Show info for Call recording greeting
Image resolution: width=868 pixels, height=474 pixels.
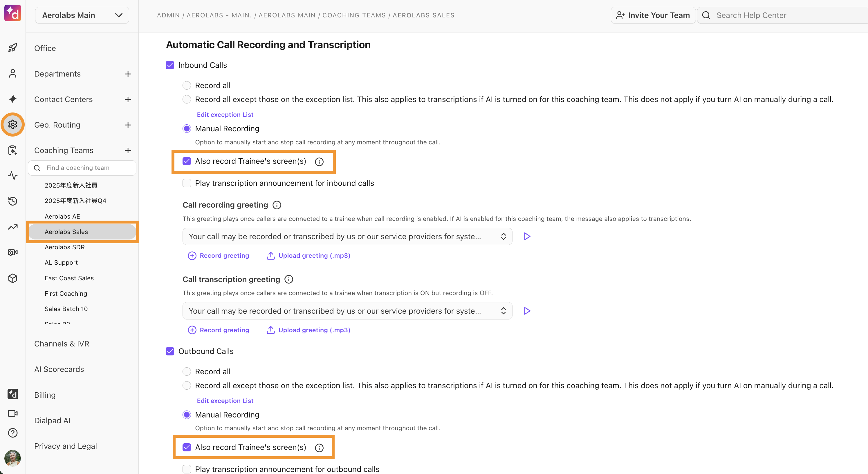(x=277, y=205)
